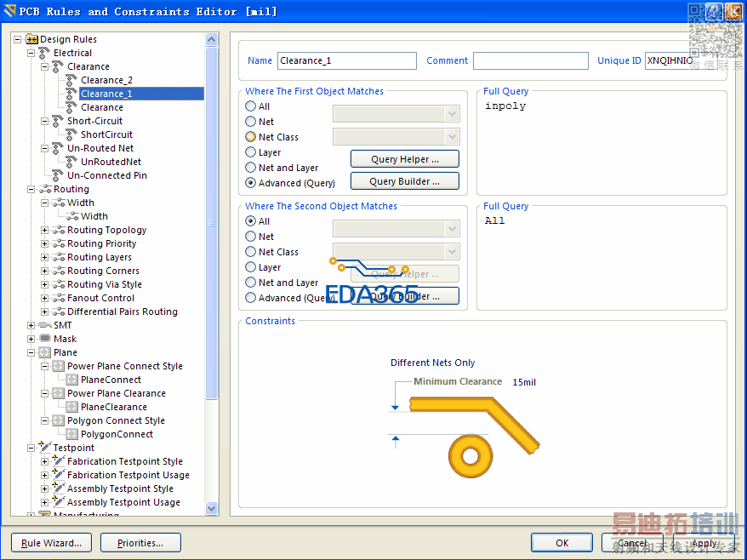Select Net and Layer for first object

(x=251, y=168)
